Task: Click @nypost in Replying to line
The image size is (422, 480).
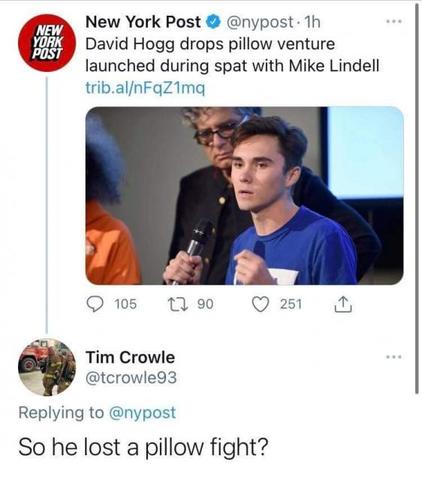Action: [x=142, y=413]
